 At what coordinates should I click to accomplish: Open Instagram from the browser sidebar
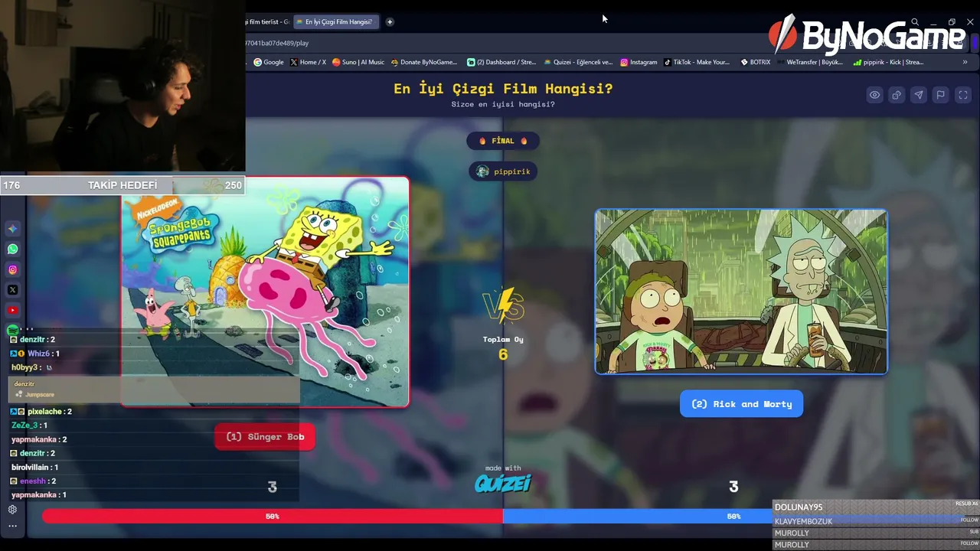click(x=13, y=269)
